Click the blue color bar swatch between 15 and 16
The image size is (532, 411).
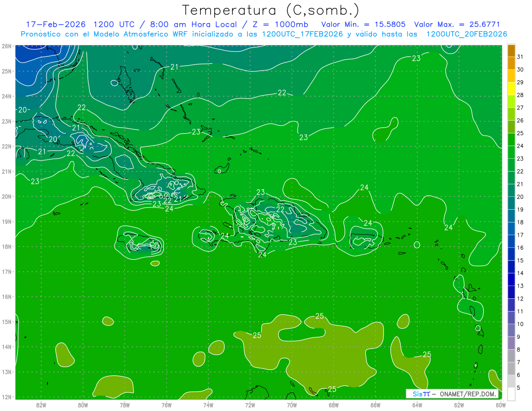(x=511, y=254)
